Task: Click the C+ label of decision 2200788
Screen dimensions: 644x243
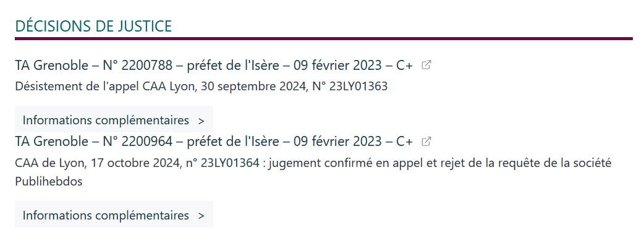Action: (x=404, y=66)
